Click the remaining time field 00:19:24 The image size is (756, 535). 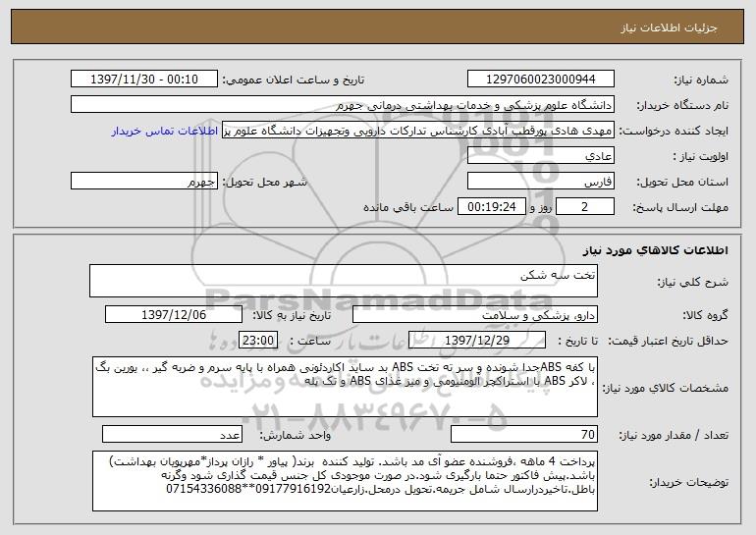click(x=491, y=207)
